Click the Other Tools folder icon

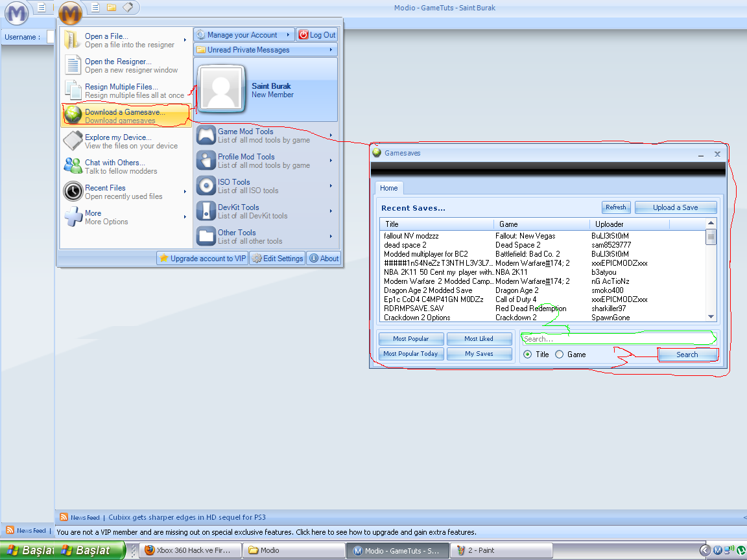pyautogui.click(x=206, y=236)
